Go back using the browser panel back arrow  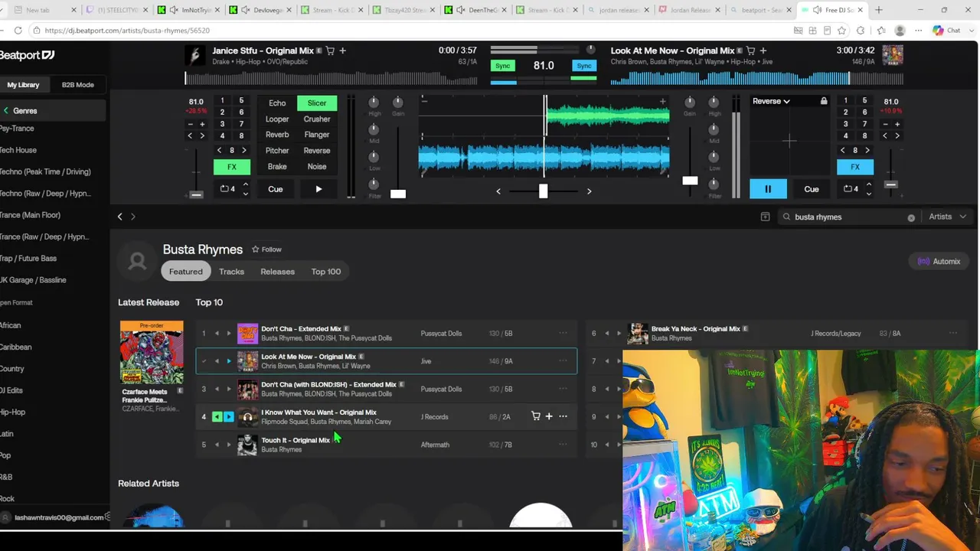tap(119, 217)
